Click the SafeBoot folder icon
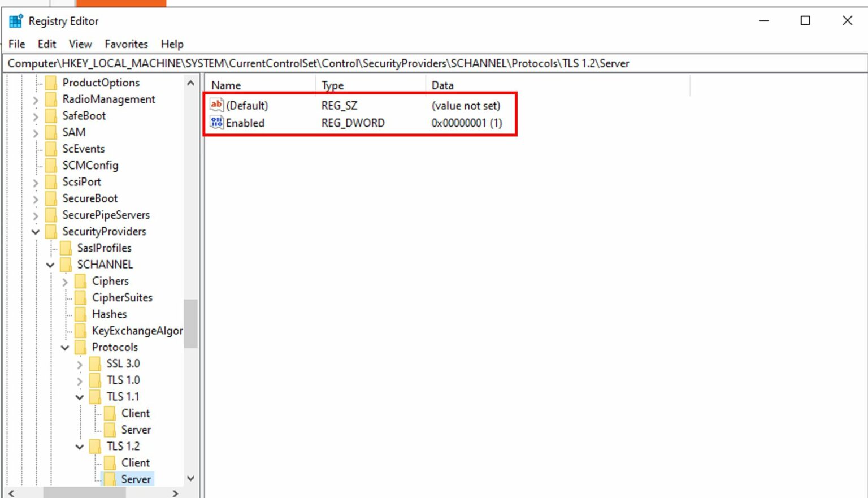Image resolution: width=868 pixels, height=498 pixels. coord(52,115)
